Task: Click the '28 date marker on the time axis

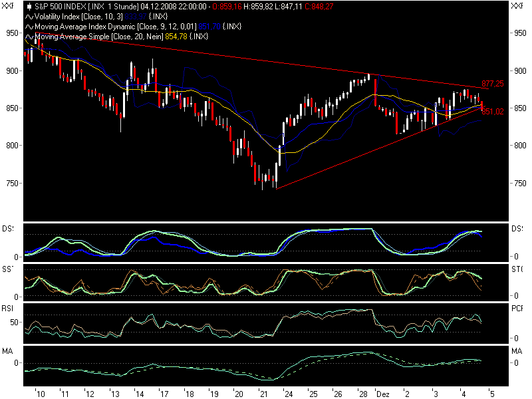Action: tap(363, 394)
